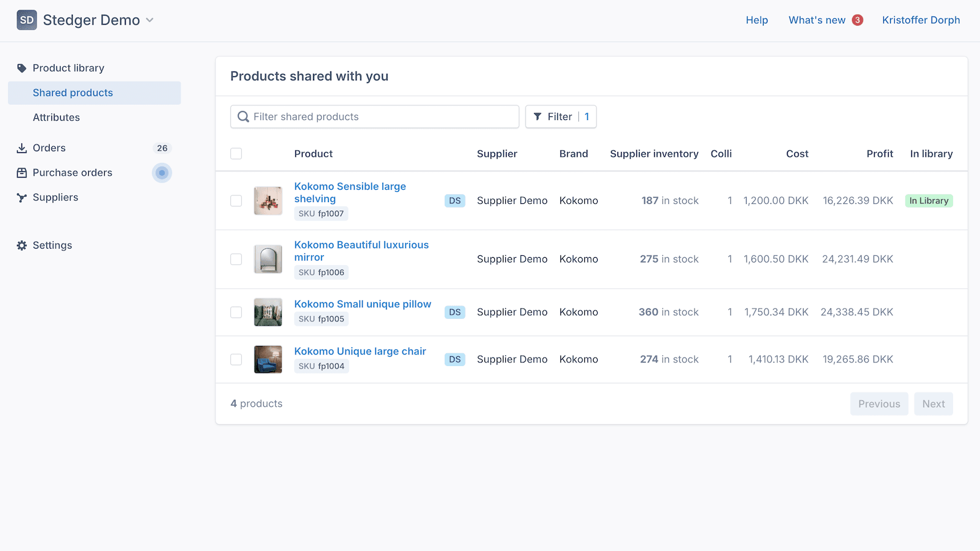
Task: Click the Help link
Action: 756,20
